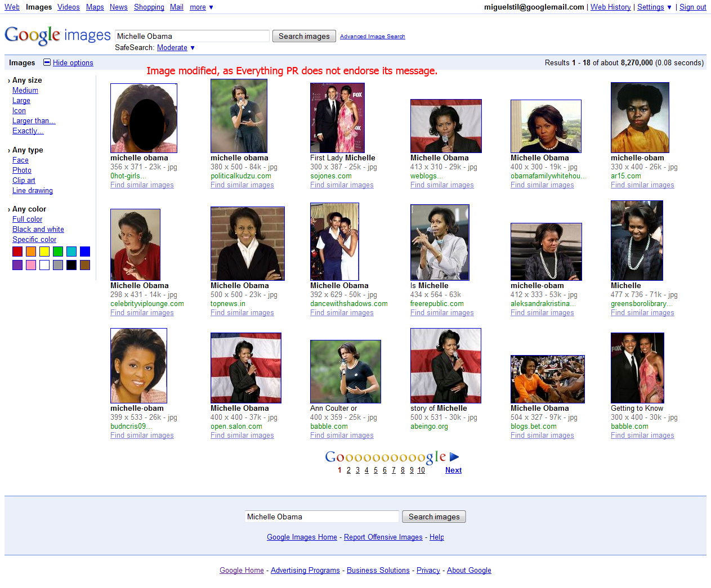Image resolution: width=711 pixels, height=588 pixels.
Task: Open Advertising Programs footer link
Action: pos(305,571)
